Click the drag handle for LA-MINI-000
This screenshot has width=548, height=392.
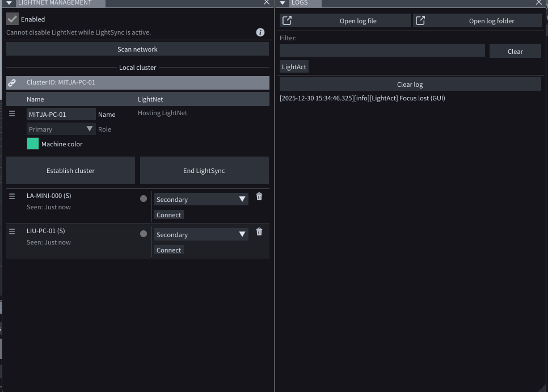tap(12, 196)
